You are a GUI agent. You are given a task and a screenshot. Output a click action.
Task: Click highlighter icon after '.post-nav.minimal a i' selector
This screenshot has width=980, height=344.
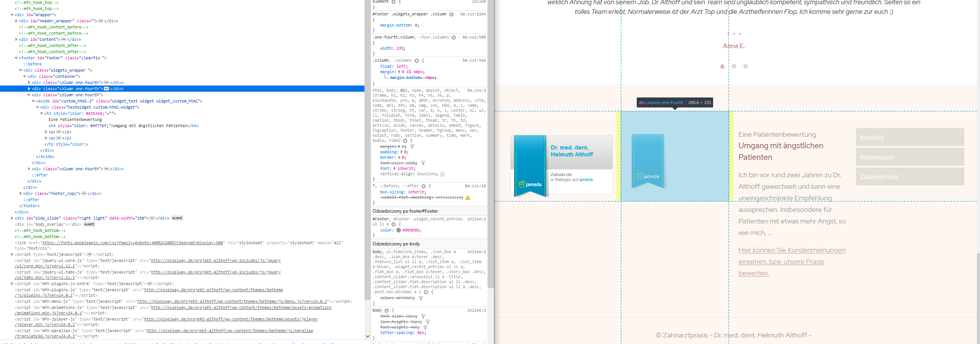tap(426, 292)
